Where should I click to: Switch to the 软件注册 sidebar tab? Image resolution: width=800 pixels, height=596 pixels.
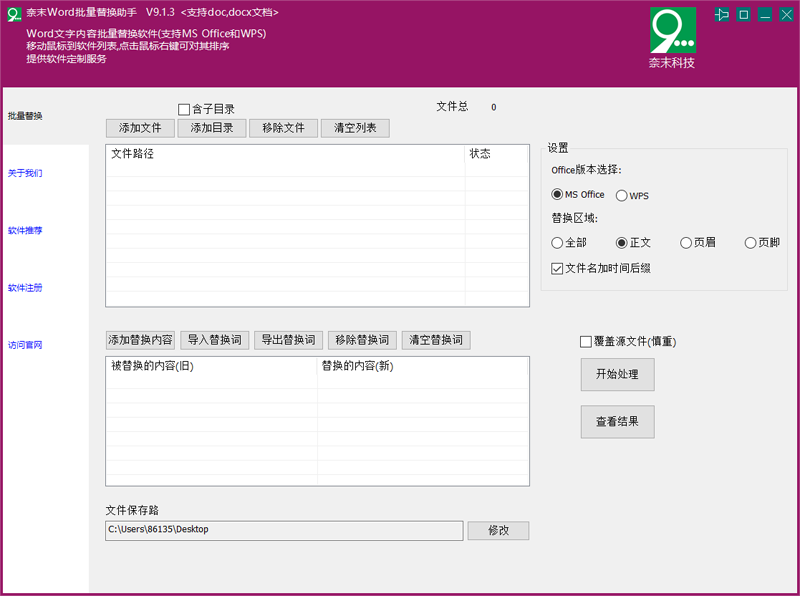tap(25, 288)
